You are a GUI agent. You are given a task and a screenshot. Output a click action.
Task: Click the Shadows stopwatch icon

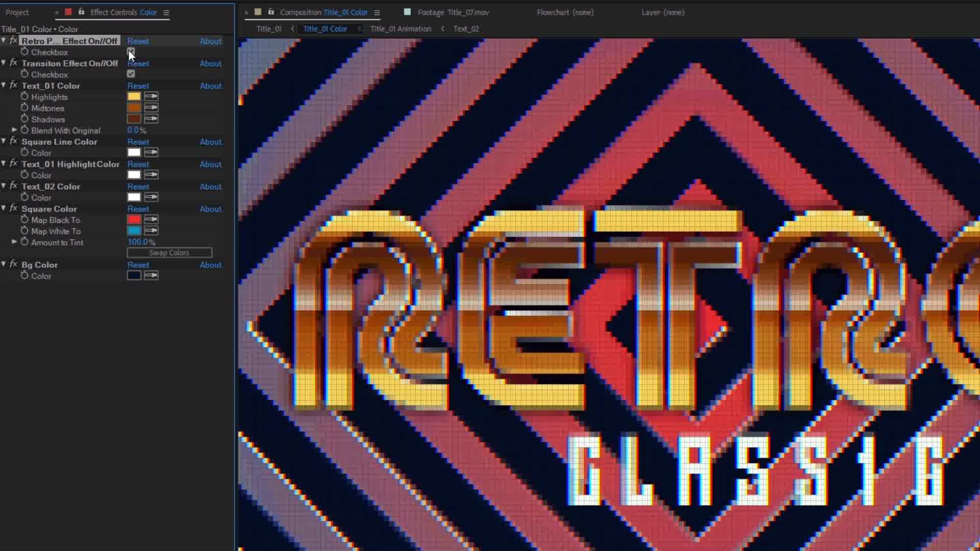click(x=24, y=119)
